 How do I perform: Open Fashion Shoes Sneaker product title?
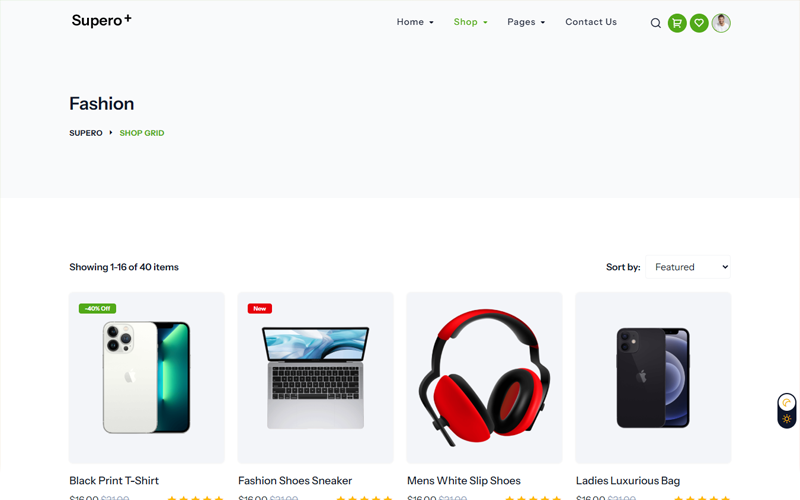click(x=295, y=481)
